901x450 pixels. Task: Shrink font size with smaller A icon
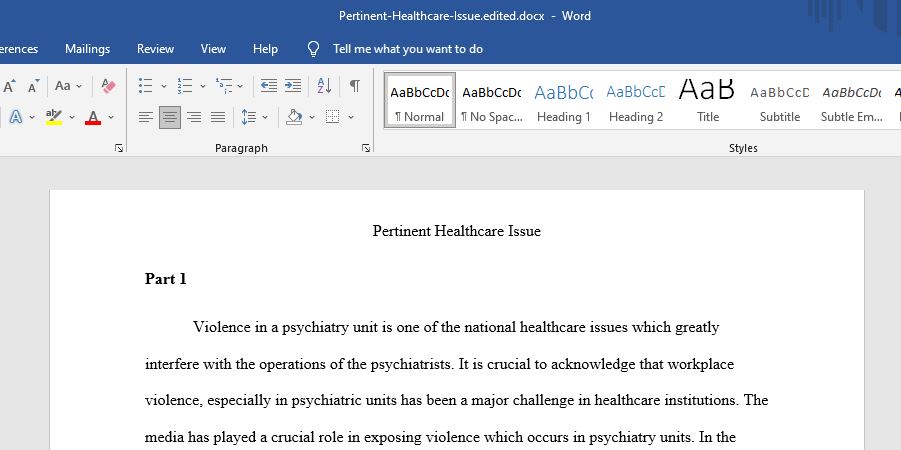[34, 86]
